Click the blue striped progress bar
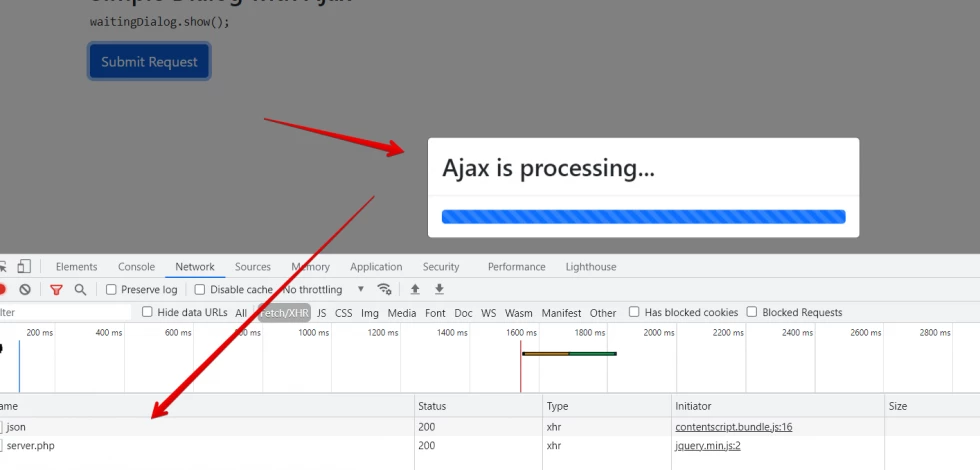The height and width of the screenshot is (470, 980). click(643, 217)
